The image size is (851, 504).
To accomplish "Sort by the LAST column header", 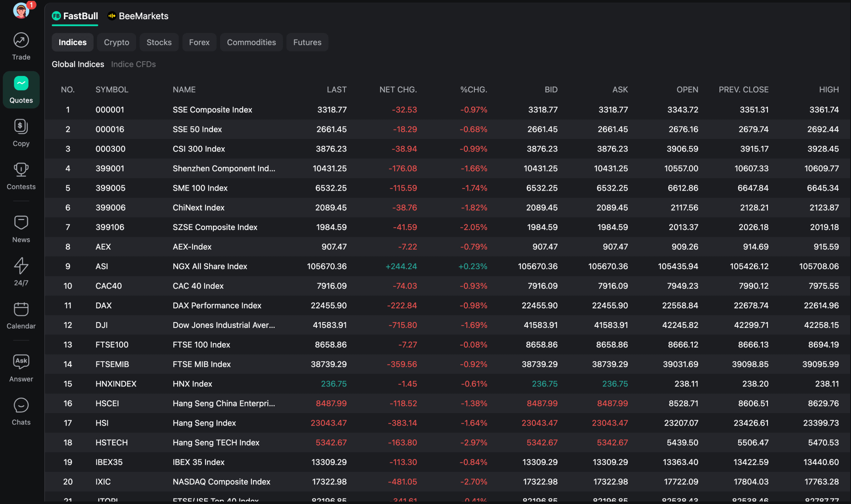I will point(336,90).
